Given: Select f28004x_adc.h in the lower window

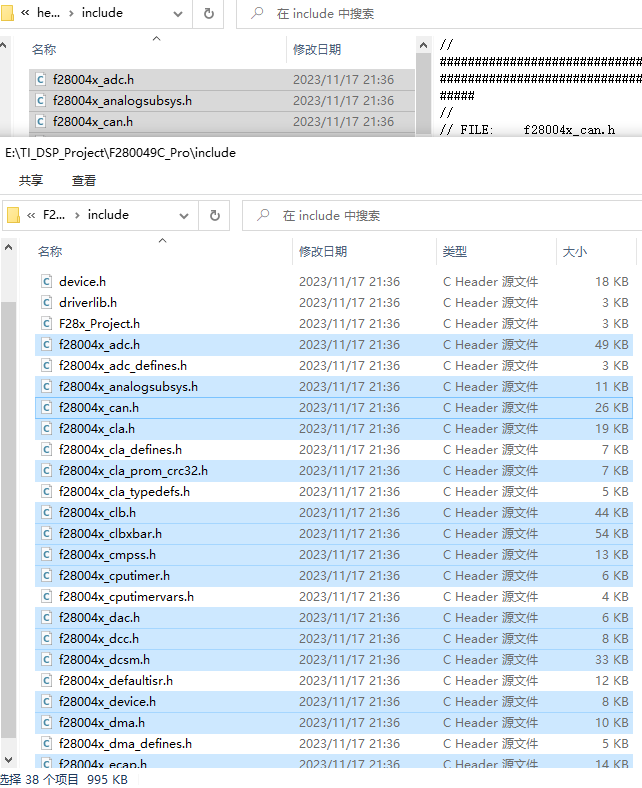Looking at the screenshot, I should coord(334,345).
